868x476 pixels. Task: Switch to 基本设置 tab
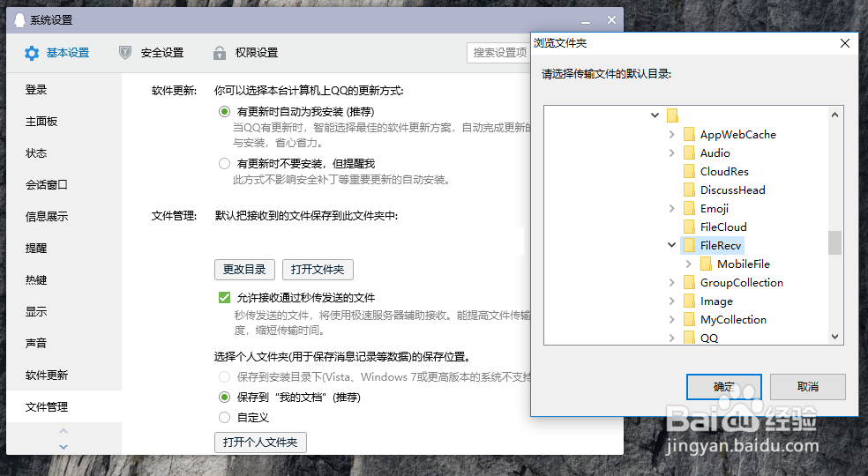(57, 53)
